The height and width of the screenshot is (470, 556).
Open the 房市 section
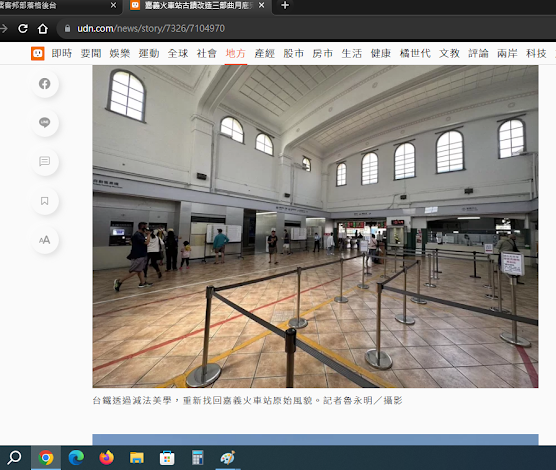[323, 54]
